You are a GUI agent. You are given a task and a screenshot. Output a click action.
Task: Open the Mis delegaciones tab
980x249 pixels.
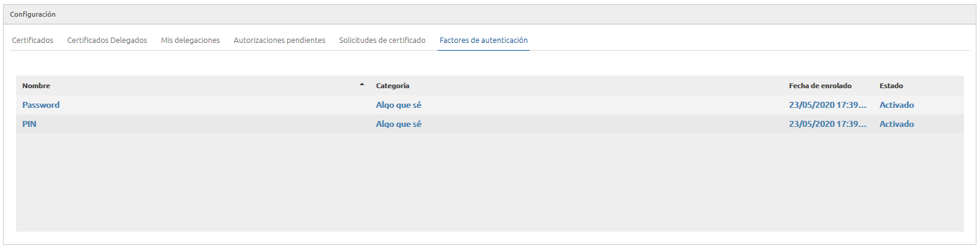click(x=190, y=41)
